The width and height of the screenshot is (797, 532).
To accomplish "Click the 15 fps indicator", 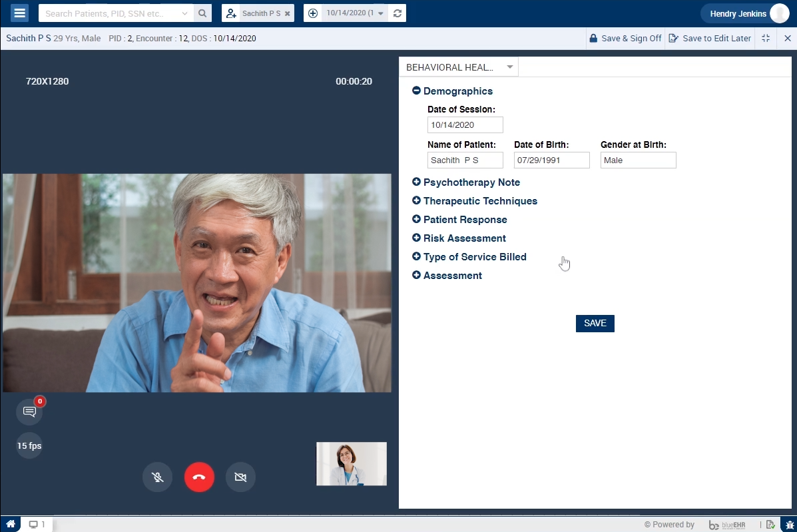I will click(29, 445).
